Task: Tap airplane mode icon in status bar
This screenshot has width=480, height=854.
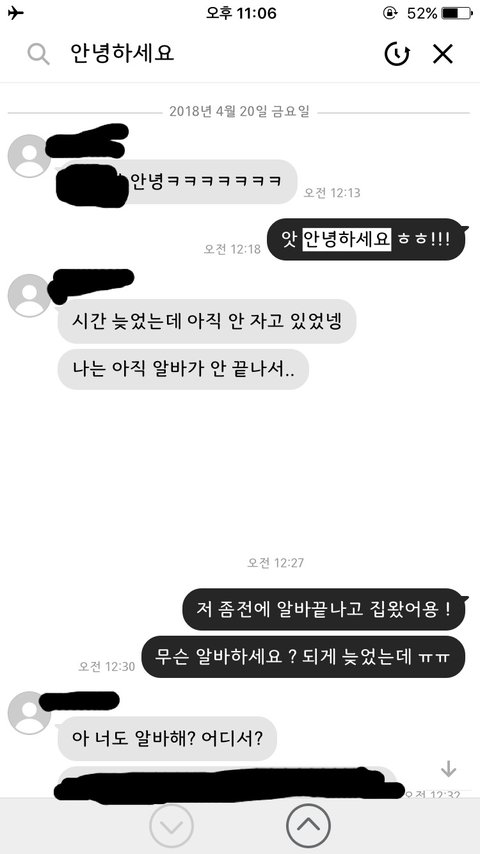Action: click(x=16, y=13)
